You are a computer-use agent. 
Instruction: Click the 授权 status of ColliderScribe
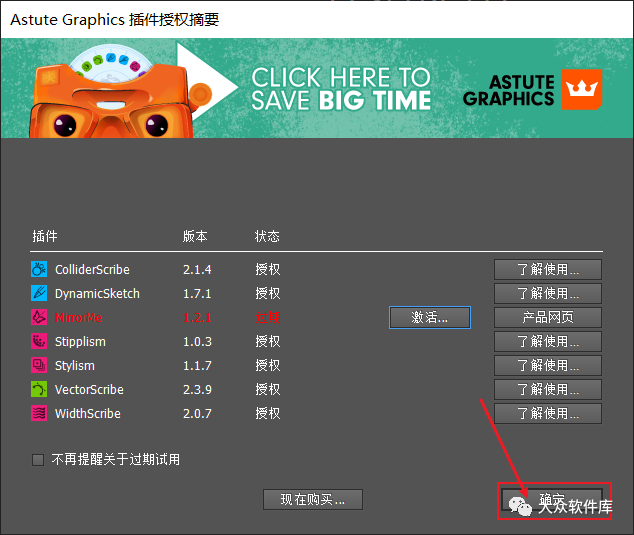(268, 269)
